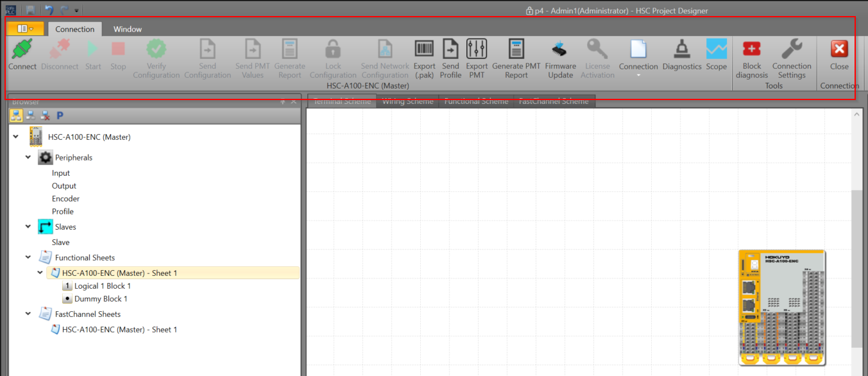Click the red Stop square icon
This screenshot has width=868, height=376.
coord(118,49)
